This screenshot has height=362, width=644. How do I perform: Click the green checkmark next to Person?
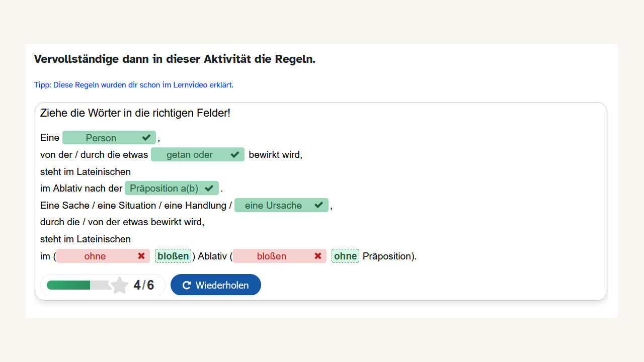(146, 137)
